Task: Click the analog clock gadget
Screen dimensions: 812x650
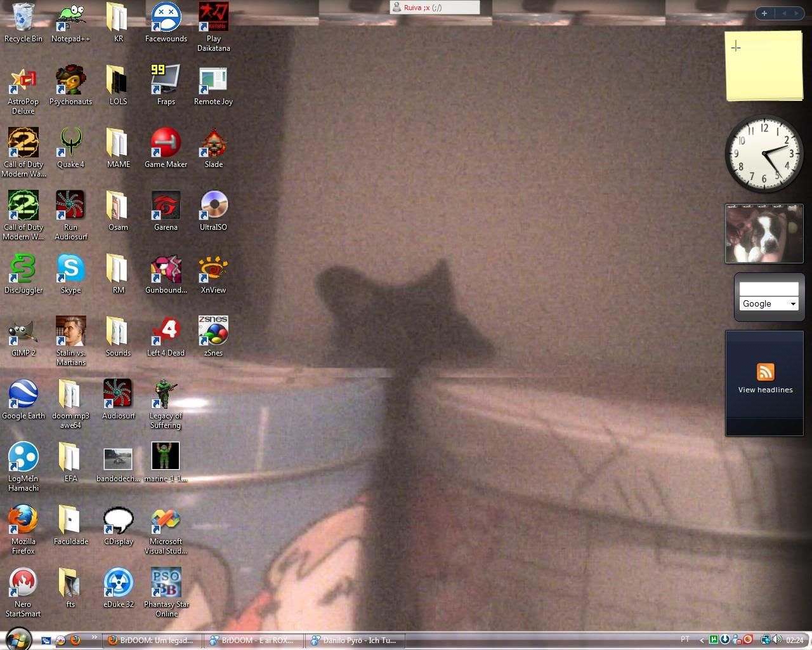Action: click(764, 154)
